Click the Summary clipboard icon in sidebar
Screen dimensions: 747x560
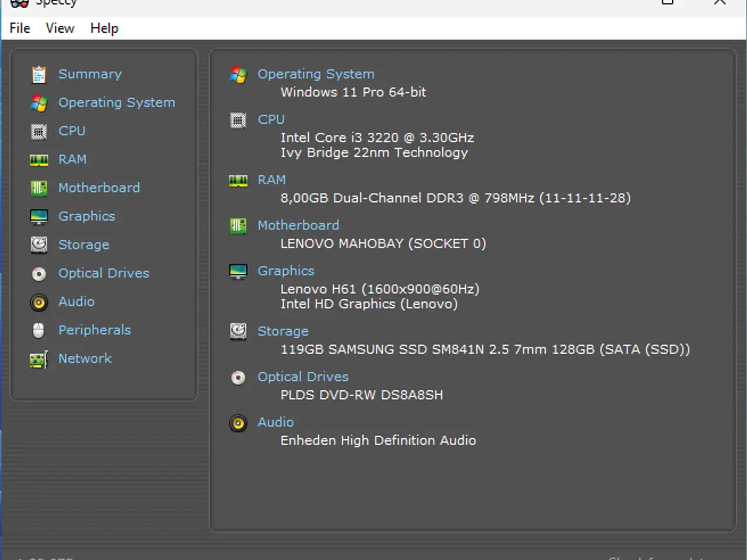pos(39,75)
